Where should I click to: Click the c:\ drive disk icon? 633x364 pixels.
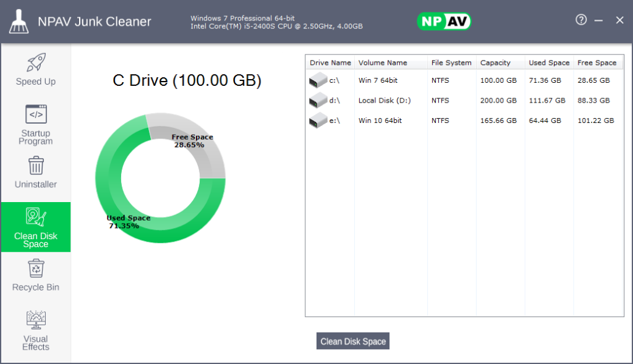(x=318, y=80)
